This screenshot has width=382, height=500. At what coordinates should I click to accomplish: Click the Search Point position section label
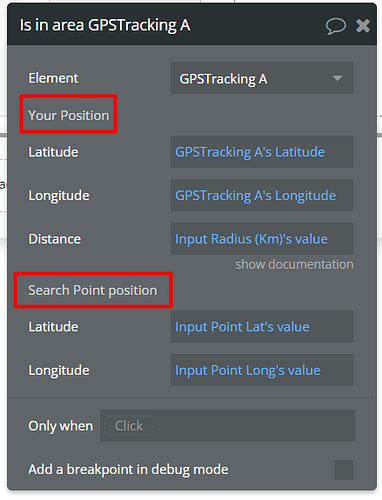pos(93,290)
